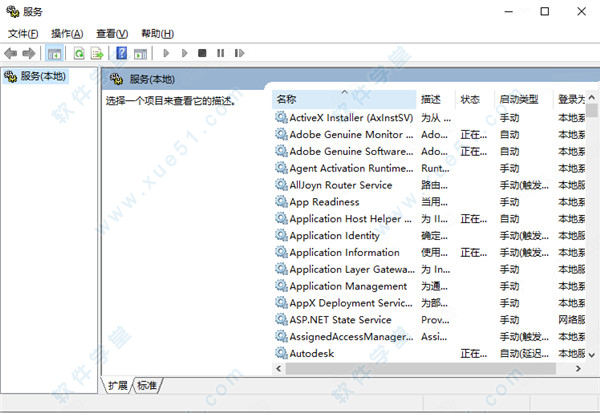Open the 查看(V) menu
The height and width of the screenshot is (413, 600).
112,34
